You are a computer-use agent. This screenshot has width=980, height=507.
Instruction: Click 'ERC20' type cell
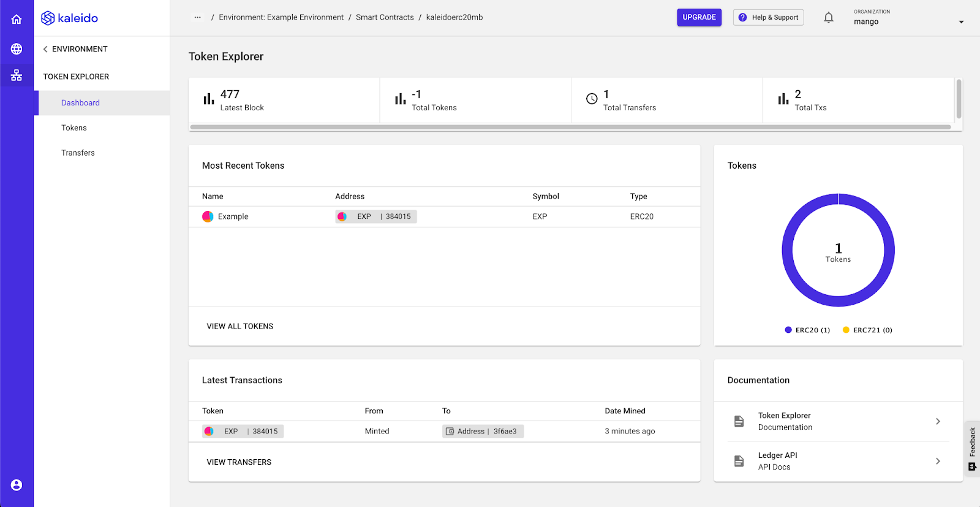(x=642, y=216)
